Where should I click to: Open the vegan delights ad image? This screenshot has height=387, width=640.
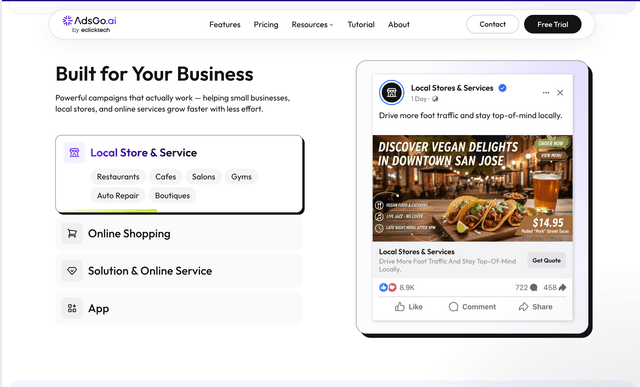pyautogui.click(x=473, y=188)
